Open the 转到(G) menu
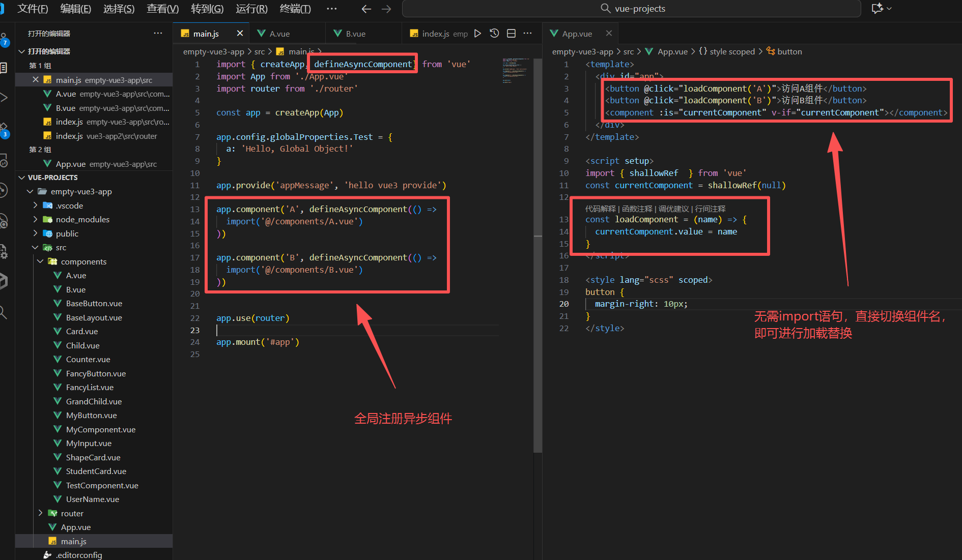 [207, 9]
